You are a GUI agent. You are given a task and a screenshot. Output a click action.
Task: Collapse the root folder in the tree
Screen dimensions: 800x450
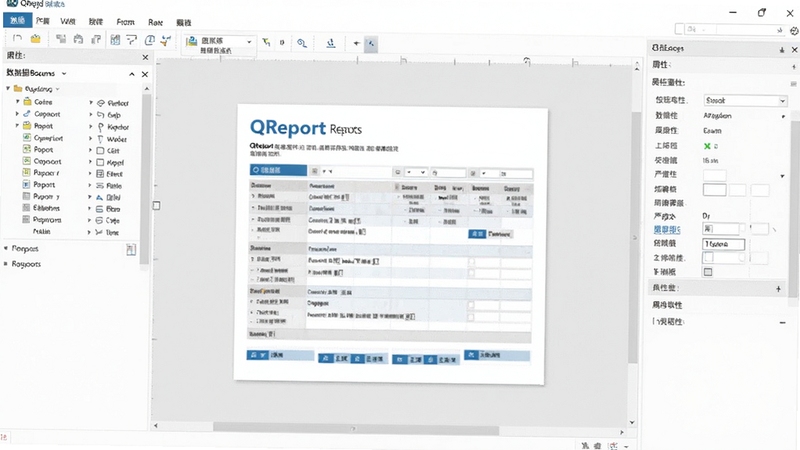pos(8,88)
